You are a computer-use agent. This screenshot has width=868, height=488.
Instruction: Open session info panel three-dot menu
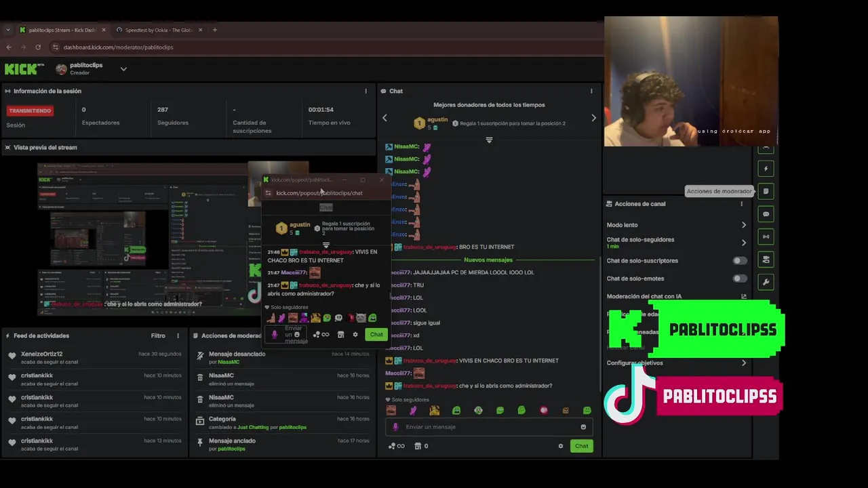tap(366, 91)
